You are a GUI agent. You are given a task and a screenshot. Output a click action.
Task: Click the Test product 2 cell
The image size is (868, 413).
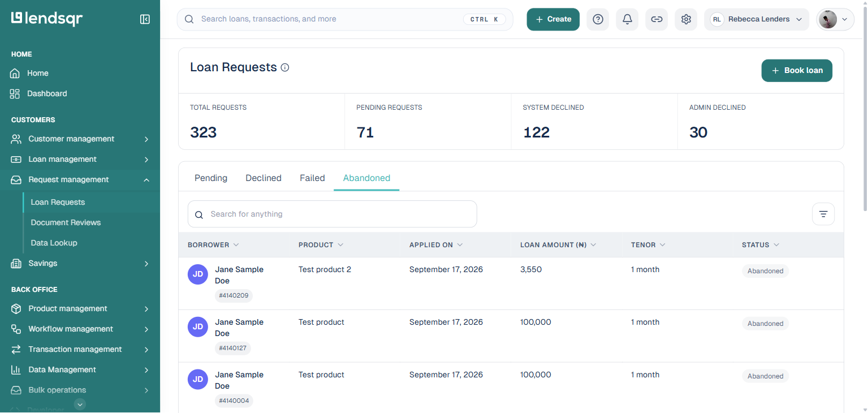tap(325, 270)
